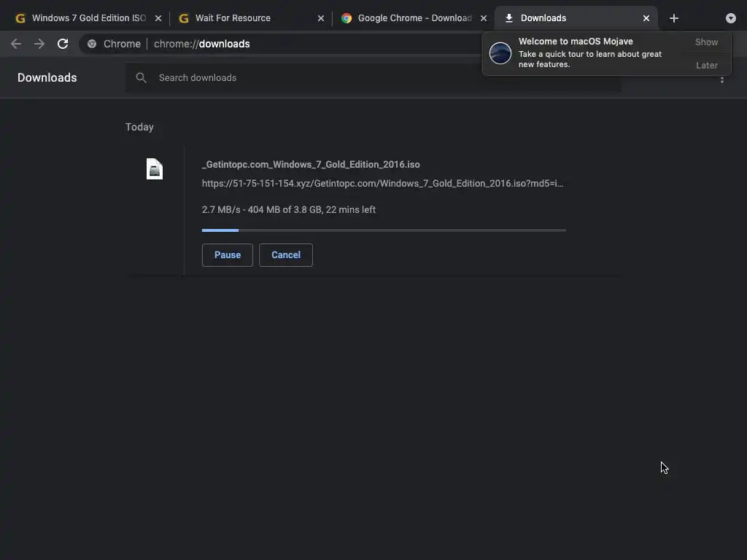Image resolution: width=747 pixels, height=560 pixels.
Task: Click the Windows_7_Gold_Edition_2016.iso file name
Action: (311, 164)
